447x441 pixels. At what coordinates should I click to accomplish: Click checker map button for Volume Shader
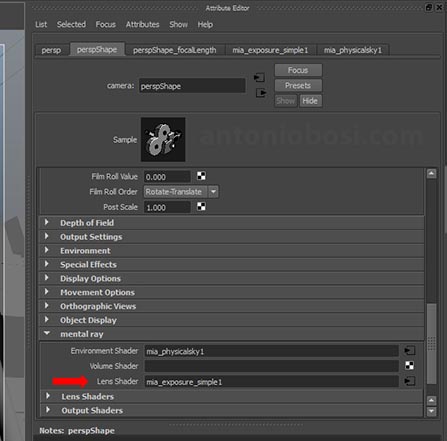click(409, 366)
